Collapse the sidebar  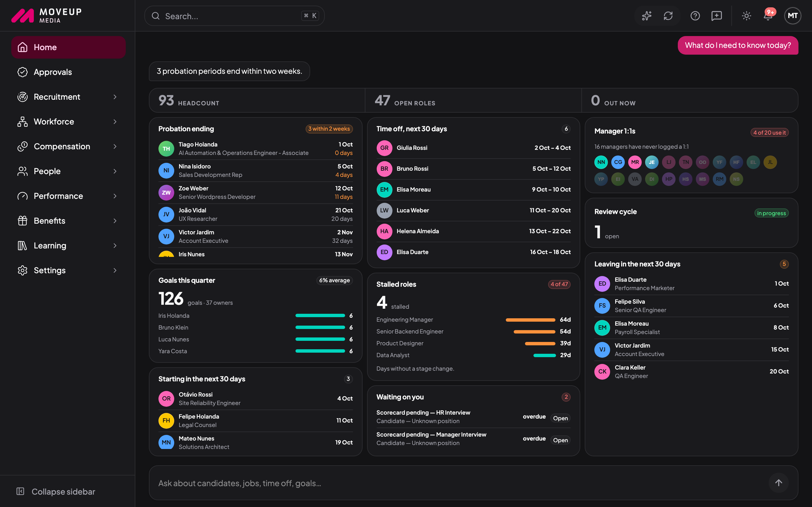click(56, 491)
